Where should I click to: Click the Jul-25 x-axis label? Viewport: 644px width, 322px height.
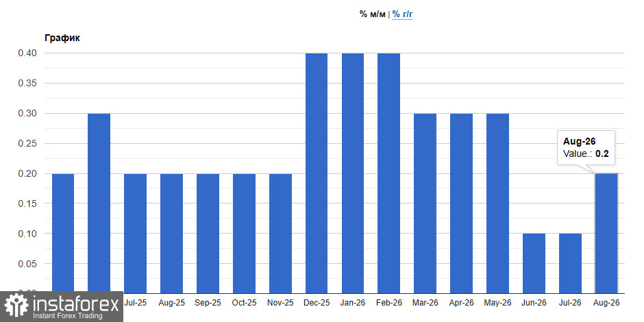[x=136, y=303]
